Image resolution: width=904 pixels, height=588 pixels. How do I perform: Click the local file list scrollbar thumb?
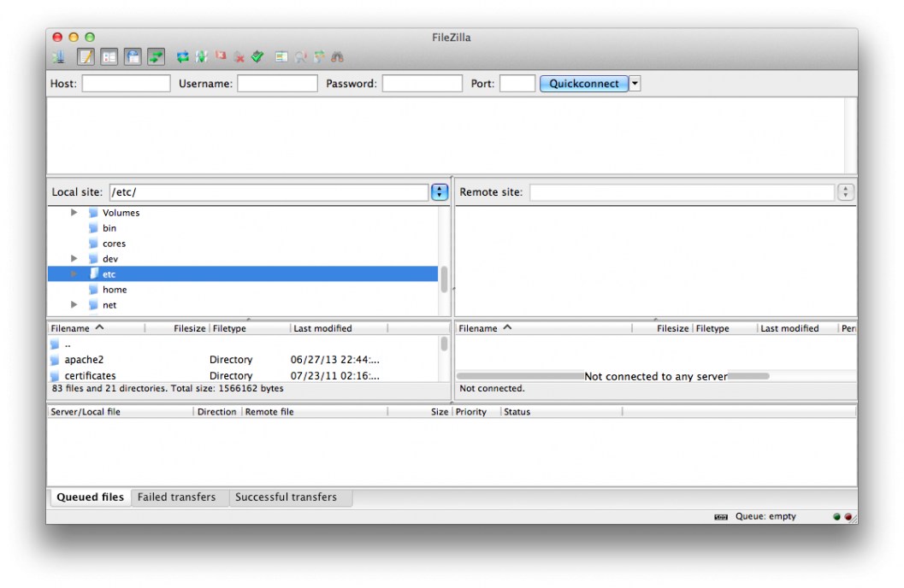(x=444, y=344)
